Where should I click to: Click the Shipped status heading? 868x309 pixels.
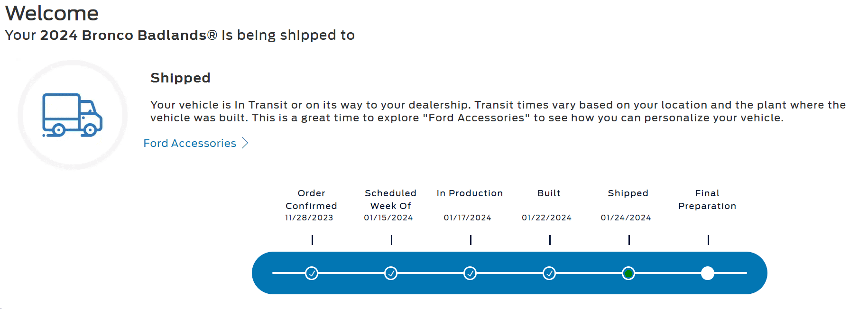(180, 78)
